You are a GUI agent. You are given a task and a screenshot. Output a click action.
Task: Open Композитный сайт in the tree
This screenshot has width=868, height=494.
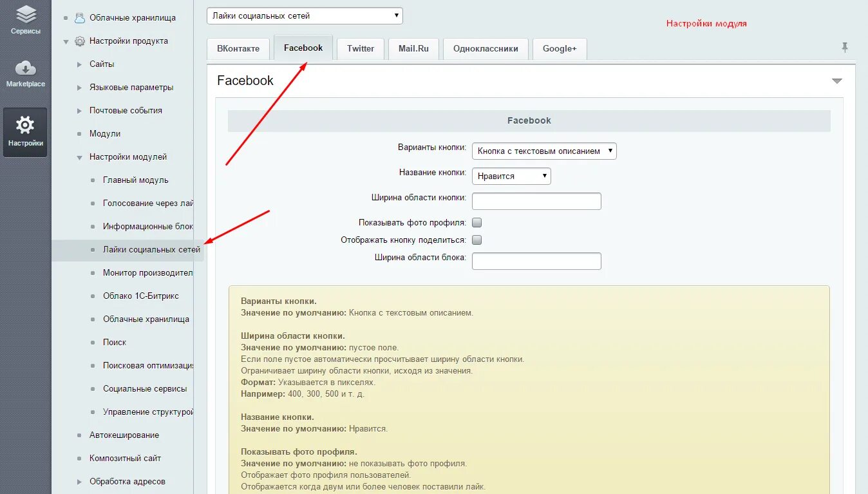125,458
